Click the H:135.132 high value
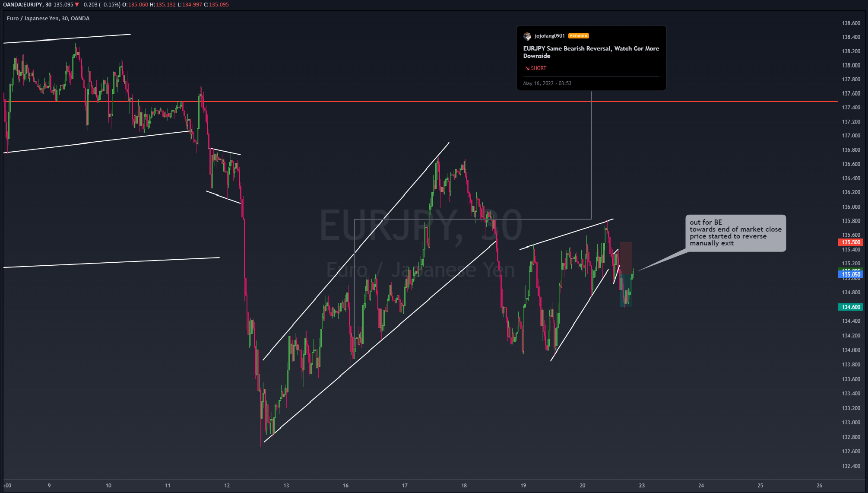 (x=163, y=4)
